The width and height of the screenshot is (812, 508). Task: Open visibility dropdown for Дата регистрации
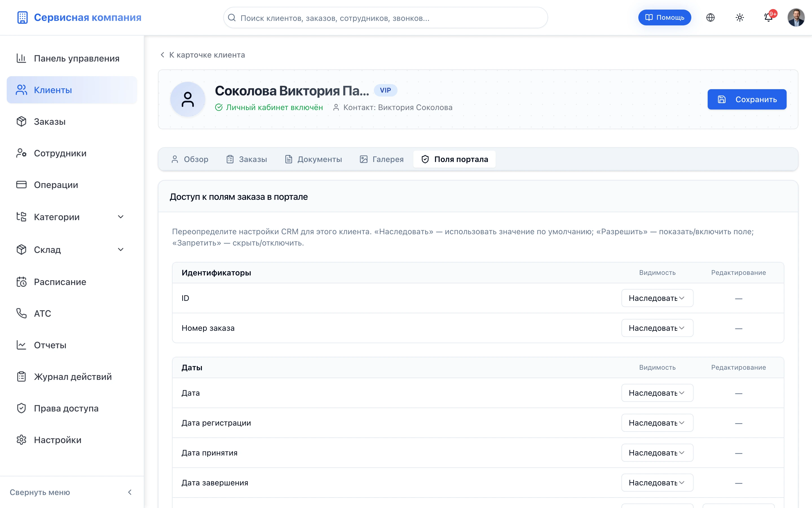point(657,423)
